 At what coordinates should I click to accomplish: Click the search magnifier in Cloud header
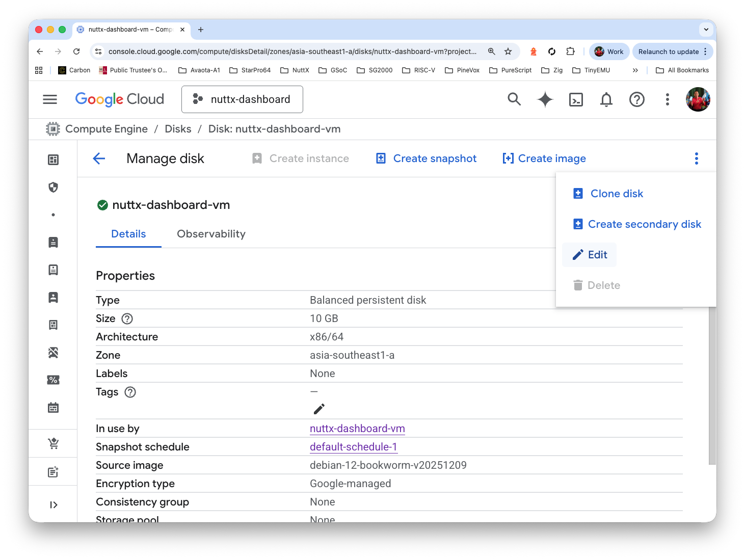coord(514,99)
